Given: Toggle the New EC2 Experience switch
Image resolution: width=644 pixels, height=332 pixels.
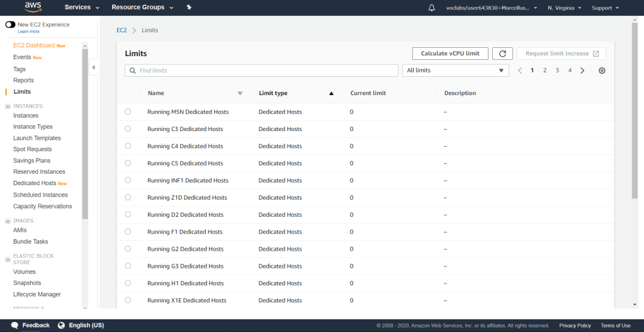Looking at the screenshot, I should 10,25.
